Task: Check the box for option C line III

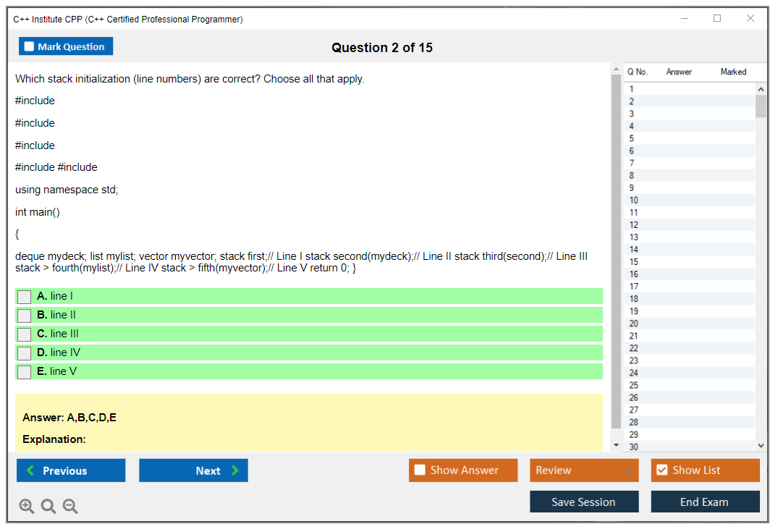Action: click(25, 334)
